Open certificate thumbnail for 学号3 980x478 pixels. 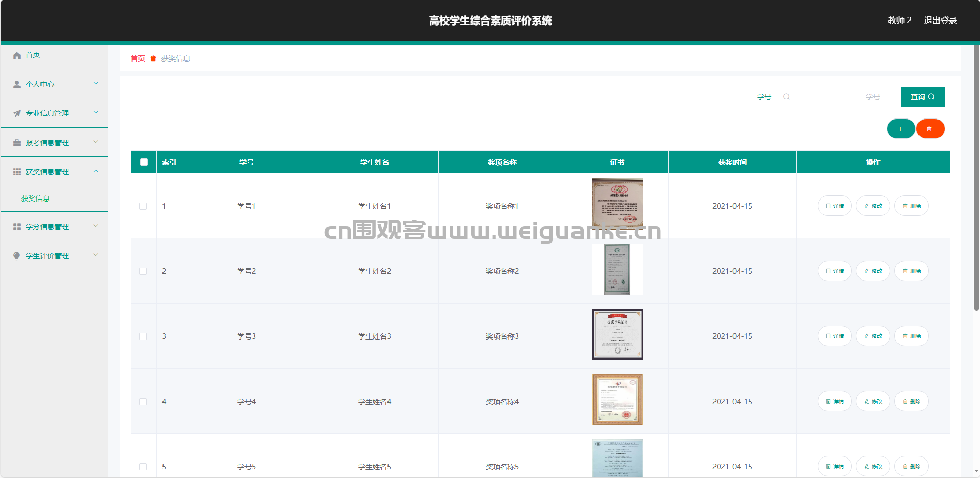tap(618, 334)
